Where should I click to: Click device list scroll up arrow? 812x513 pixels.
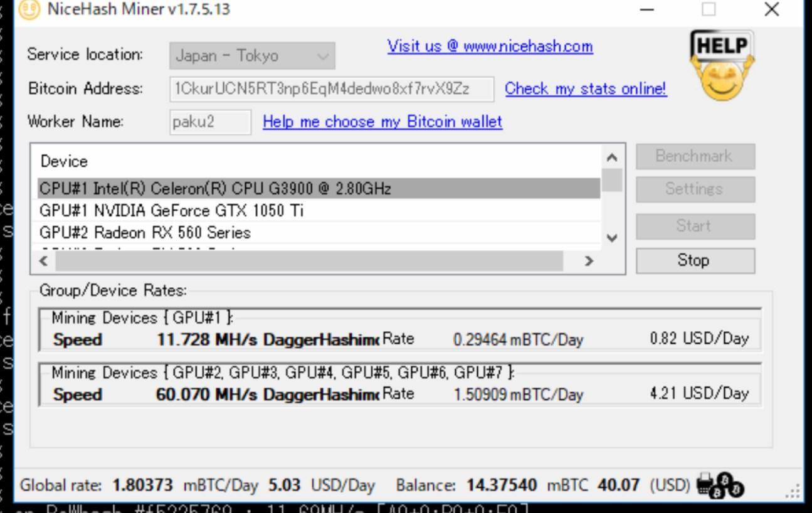click(x=613, y=157)
